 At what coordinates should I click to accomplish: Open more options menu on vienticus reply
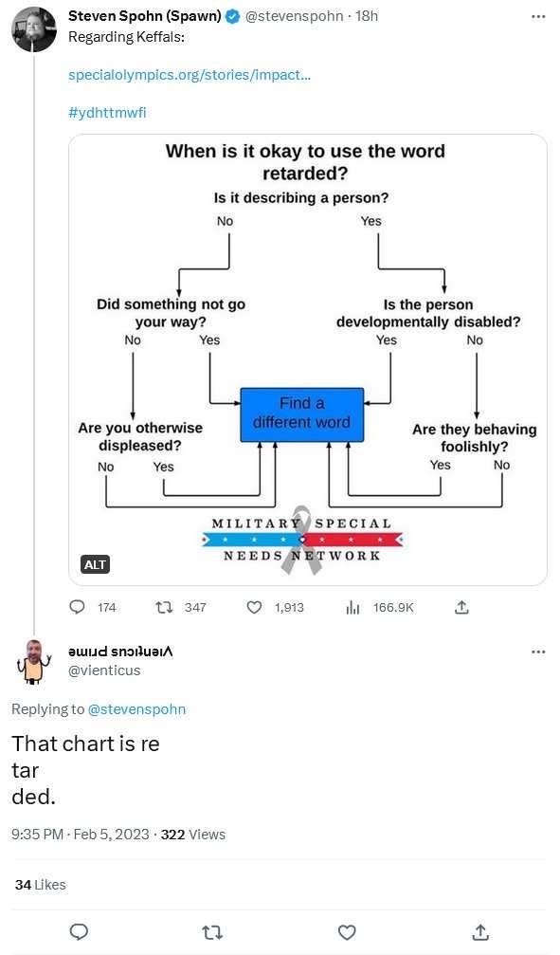click(538, 652)
